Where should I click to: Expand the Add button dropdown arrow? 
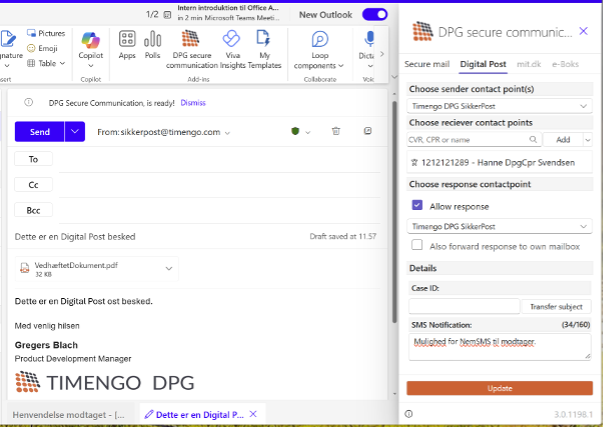pos(587,140)
